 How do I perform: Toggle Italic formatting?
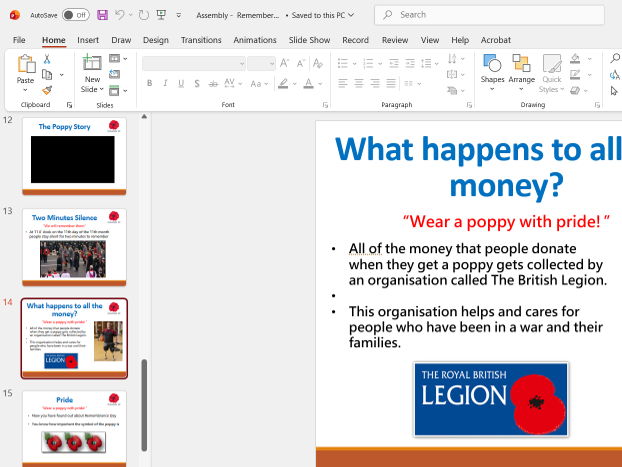165,83
